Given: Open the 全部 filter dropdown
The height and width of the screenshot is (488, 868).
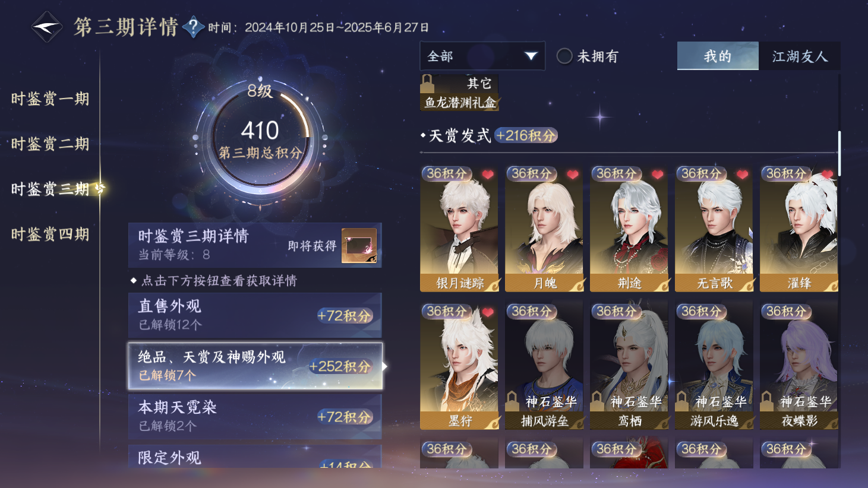Looking at the screenshot, I should pyautogui.click(x=482, y=56).
